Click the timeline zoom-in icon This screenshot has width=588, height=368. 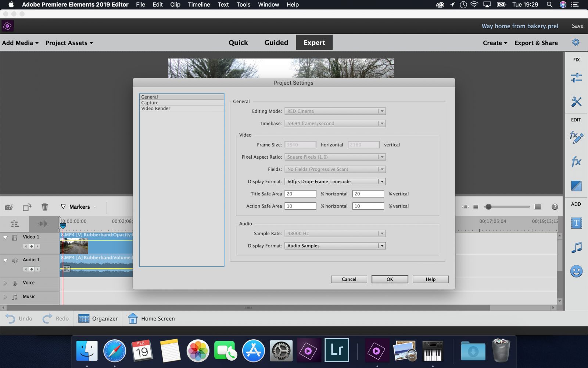(x=538, y=207)
